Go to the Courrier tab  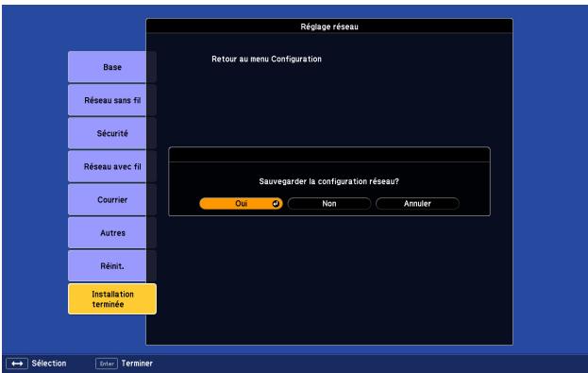pos(112,199)
